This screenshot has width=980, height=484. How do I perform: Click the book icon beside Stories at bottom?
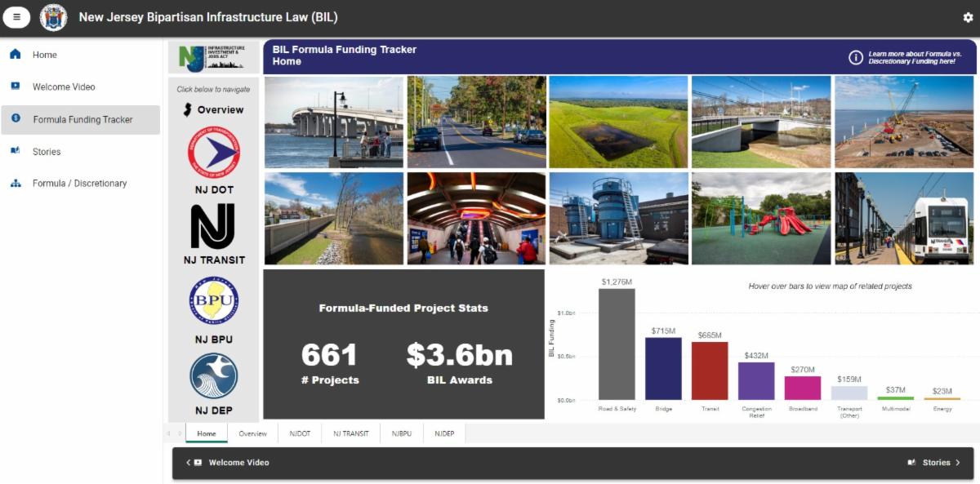911,463
